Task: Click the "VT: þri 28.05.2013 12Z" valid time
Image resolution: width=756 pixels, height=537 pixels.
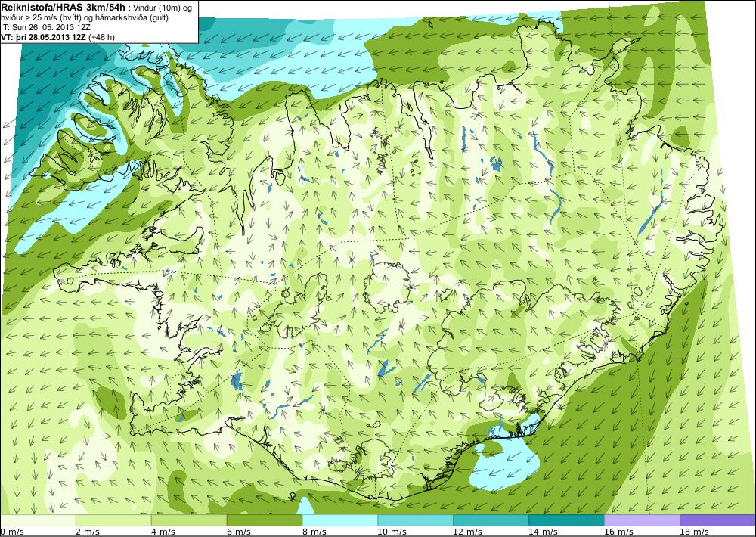Action: pos(43,36)
